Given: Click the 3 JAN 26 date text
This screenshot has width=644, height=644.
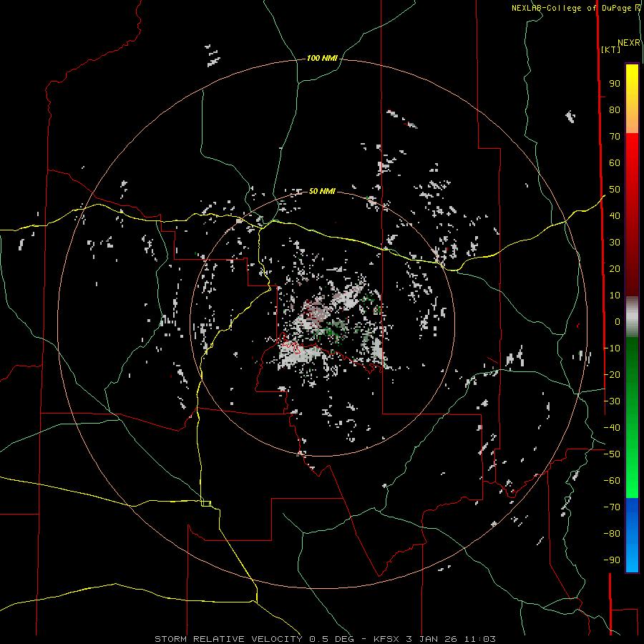Looking at the screenshot, I should pos(432,639).
